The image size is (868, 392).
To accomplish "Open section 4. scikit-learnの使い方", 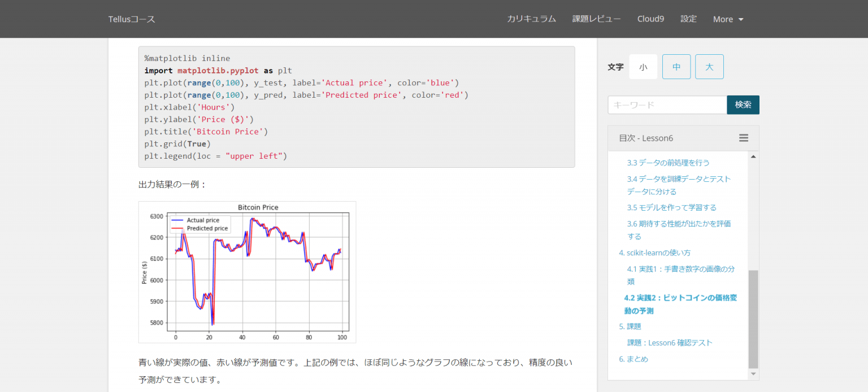I will [x=655, y=252].
